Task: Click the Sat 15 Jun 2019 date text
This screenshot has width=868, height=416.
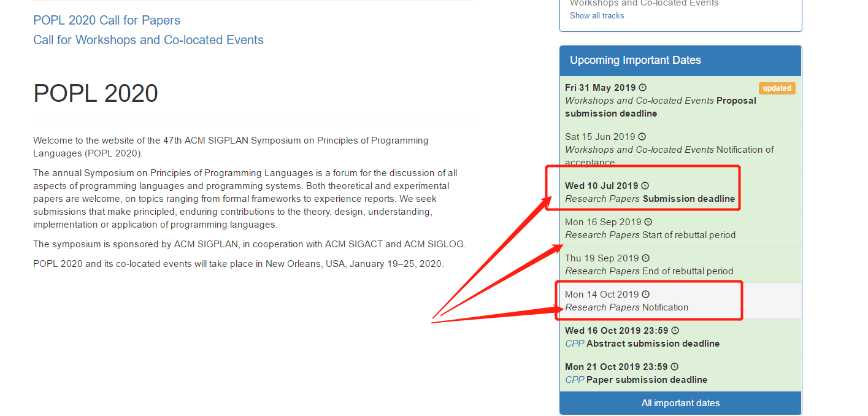Action: (x=600, y=136)
